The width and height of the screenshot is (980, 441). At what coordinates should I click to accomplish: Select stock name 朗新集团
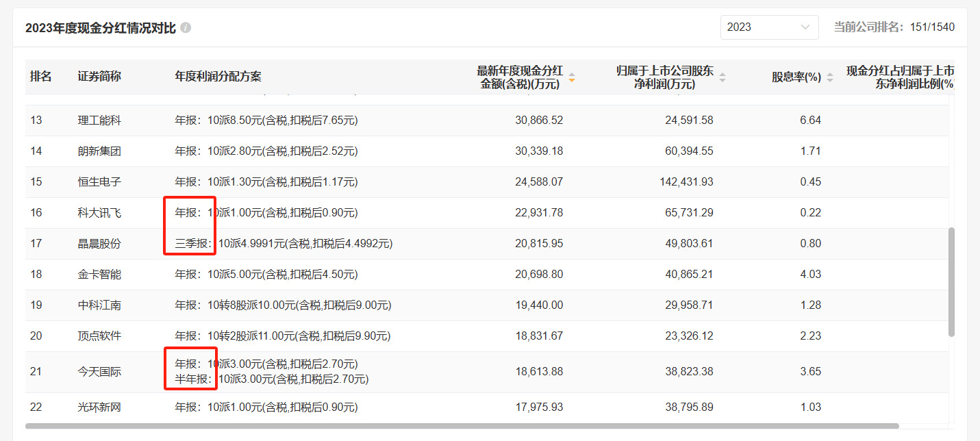99,151
